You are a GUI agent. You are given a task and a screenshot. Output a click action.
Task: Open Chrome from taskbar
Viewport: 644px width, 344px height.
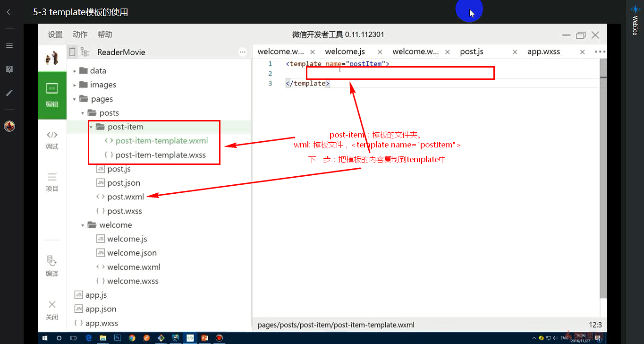(132, 338)
